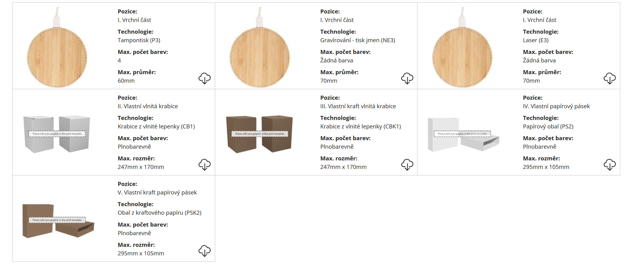This screenshot has width=644, height=268.
Task: Download the Gravírování (NE3) print template
Action: point(407,78)
